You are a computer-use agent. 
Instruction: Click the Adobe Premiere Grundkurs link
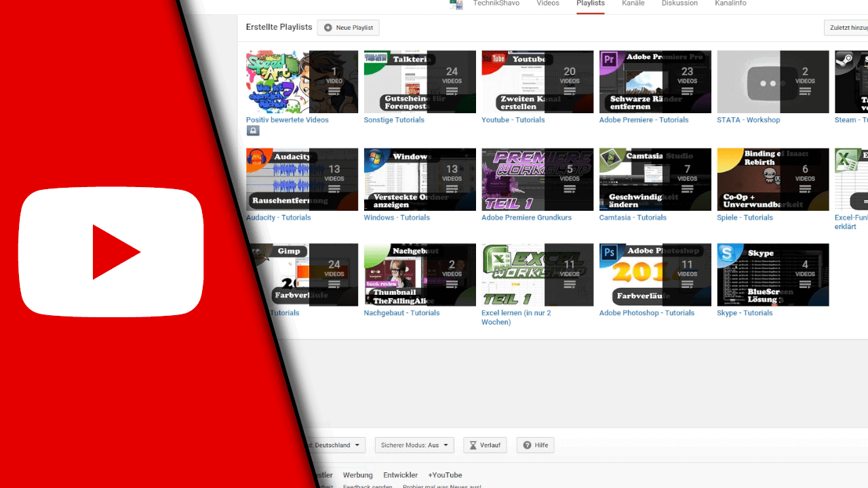(x=526, y=218)
